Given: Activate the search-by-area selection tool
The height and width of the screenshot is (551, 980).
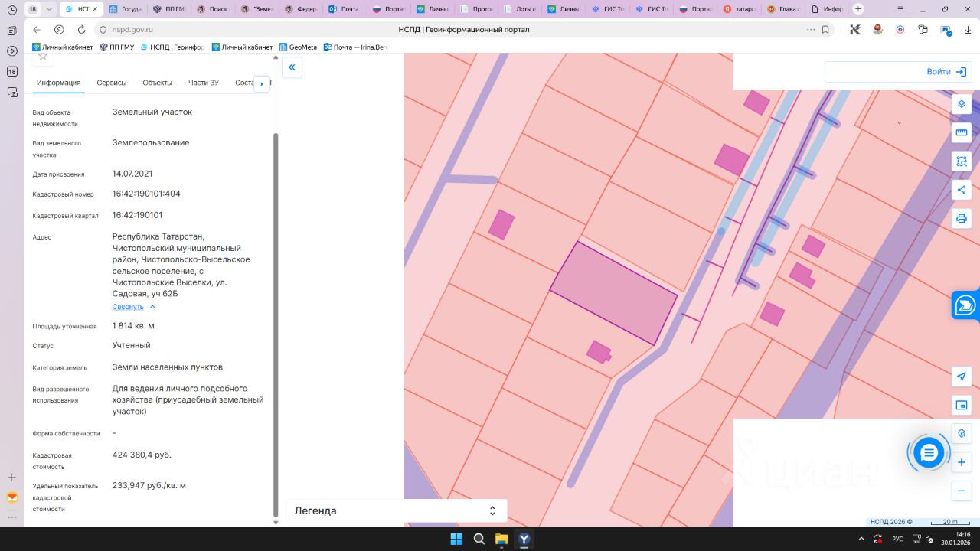Looking at the screenshot, I should [x=962, y=161].
